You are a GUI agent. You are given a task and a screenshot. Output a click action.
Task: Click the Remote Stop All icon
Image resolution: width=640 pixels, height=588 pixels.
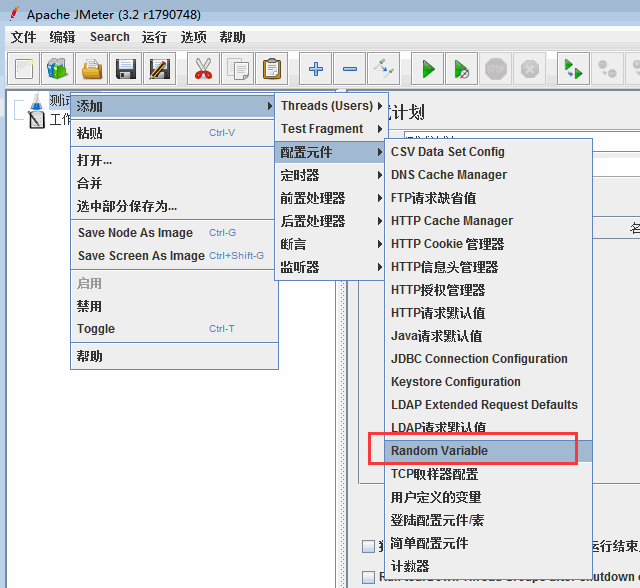pos(607,69)
